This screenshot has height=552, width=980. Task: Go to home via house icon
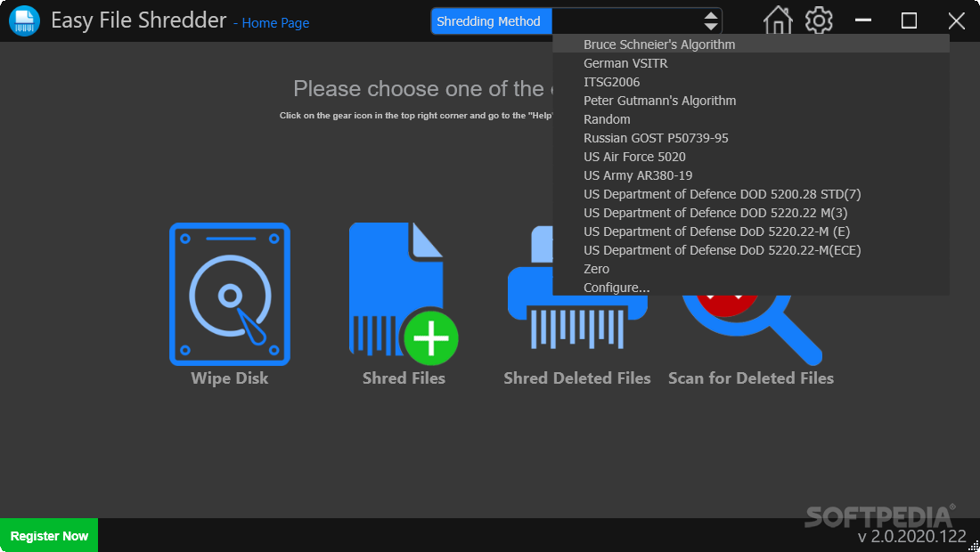click(x=778, y=20)
